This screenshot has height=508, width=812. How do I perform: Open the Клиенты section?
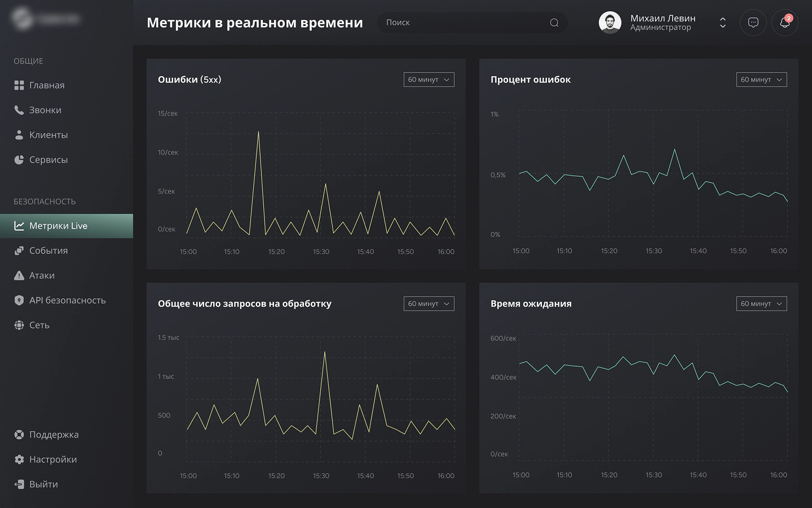[48, 135]
